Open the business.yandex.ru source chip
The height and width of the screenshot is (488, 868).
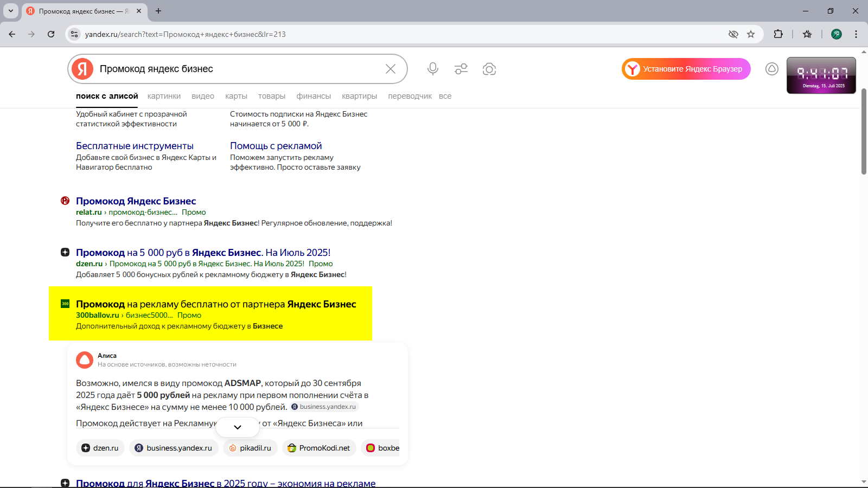[174, 448]
